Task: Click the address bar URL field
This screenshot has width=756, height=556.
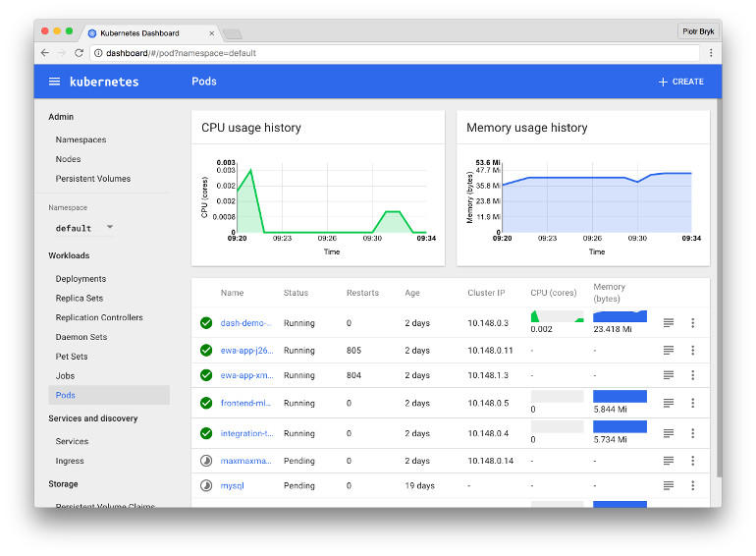Action: (395, 53)
